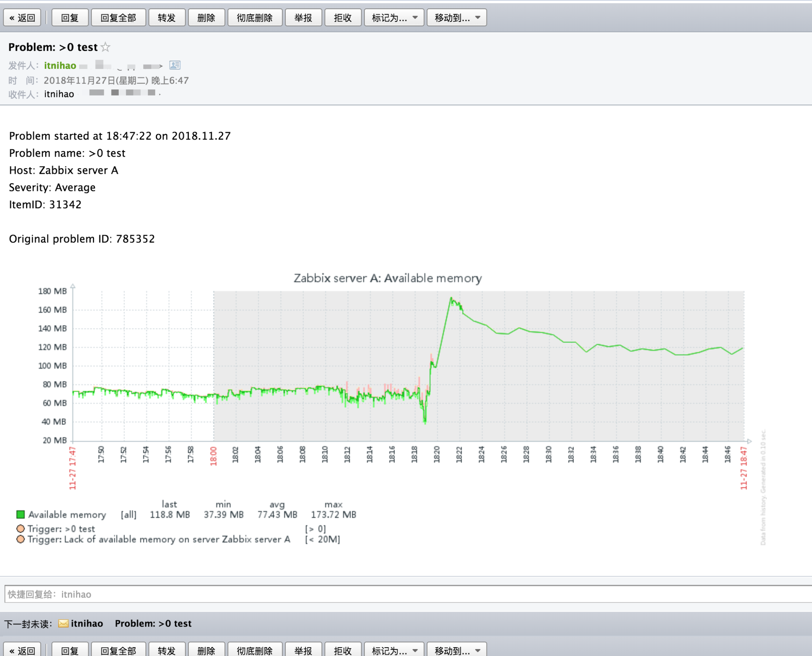
Task: Delete email with top 删除 button
Action: point(206,18)
